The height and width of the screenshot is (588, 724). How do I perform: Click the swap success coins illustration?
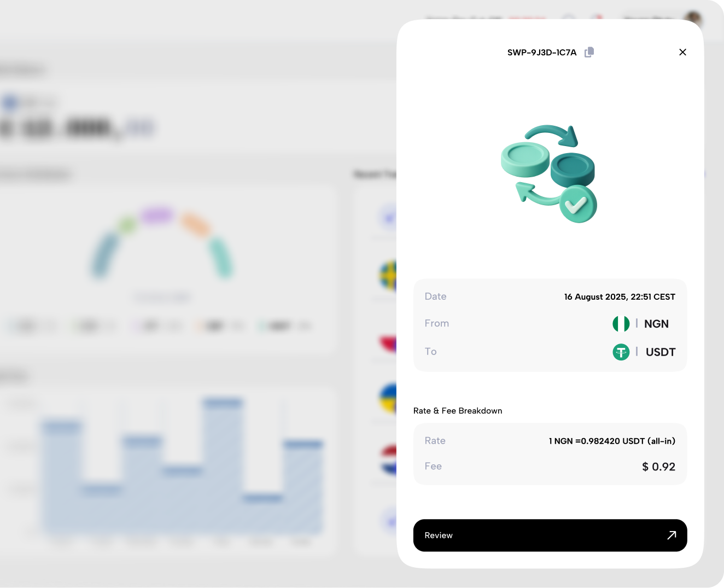click(549, 174)
